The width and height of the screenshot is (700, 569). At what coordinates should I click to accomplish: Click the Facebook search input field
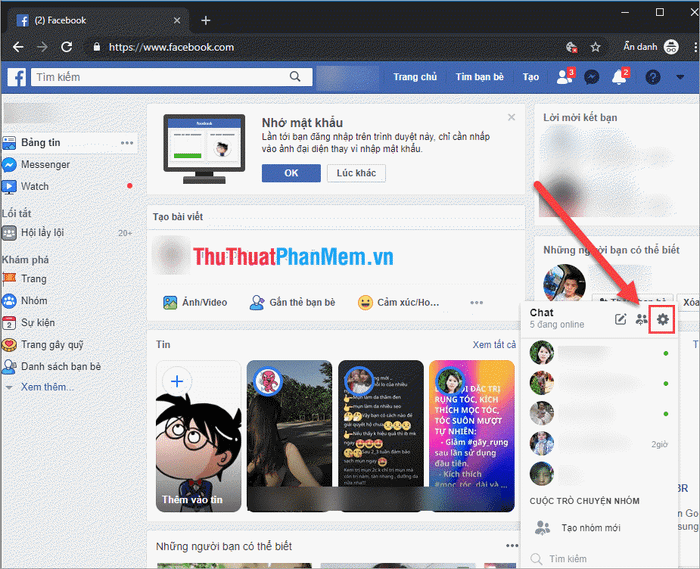point(160,77)
